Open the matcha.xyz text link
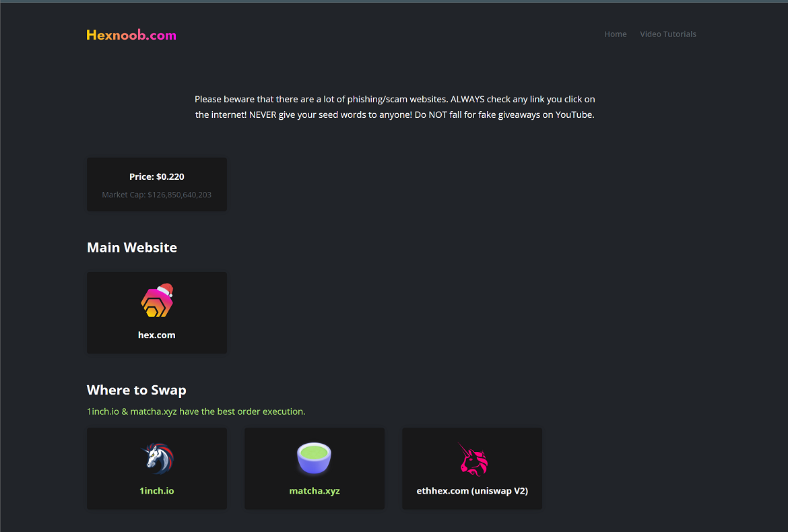The width and height of the screenshot is (788, 532). [315, 491]
